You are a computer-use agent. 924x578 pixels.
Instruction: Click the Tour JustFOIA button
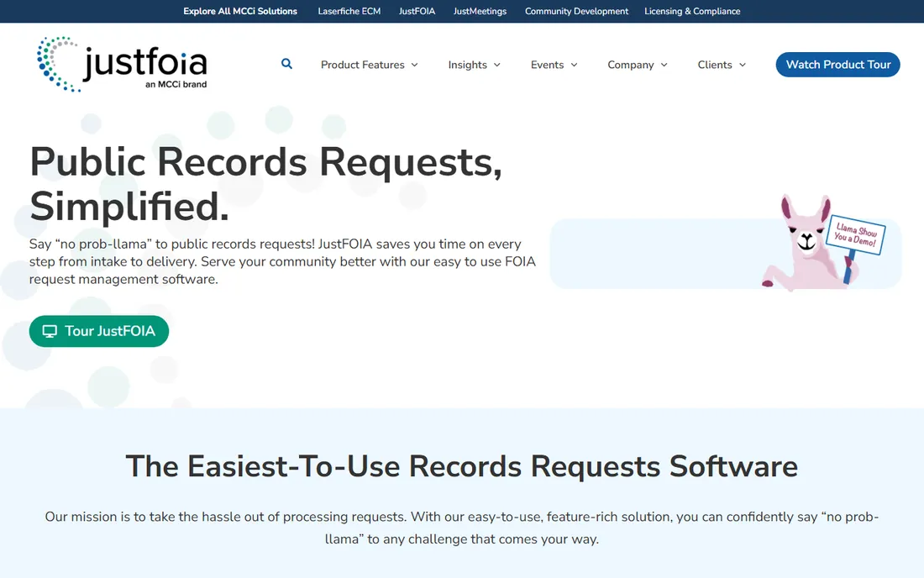[x=99, y=331]
